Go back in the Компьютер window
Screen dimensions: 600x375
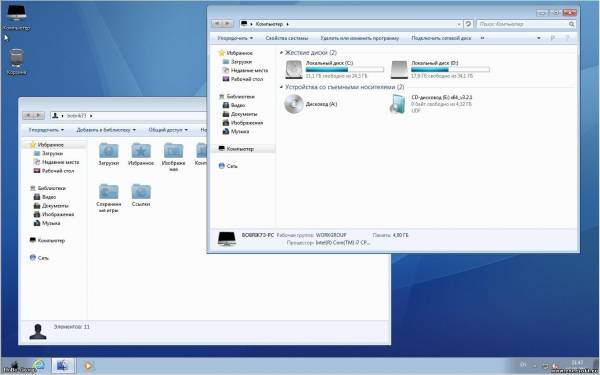pyautogui.click(x=217, y=24)
